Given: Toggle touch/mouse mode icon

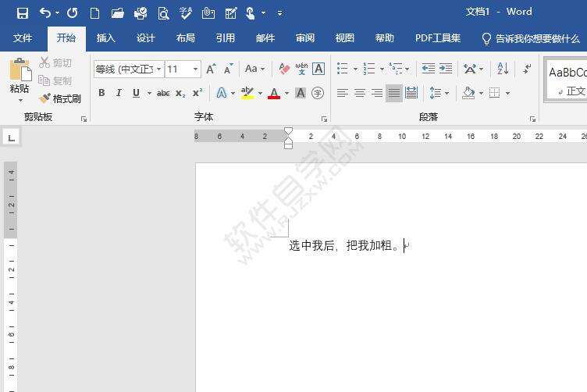Looking at the screenshot, I should point(251,13).
